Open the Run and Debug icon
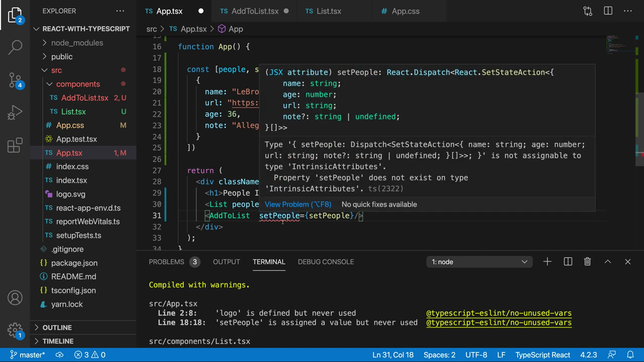 pyautogui.click(x=15, y=113)
